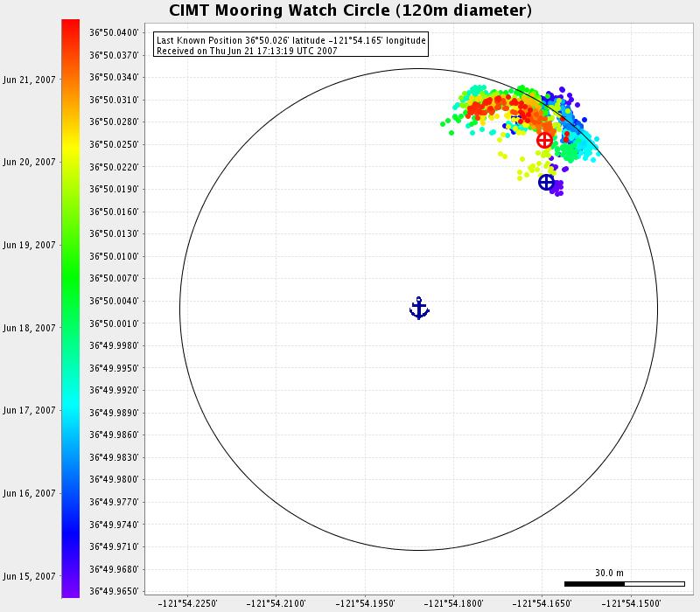Click latitude label 36°50.0400'
This screenshot has width=700, height=612.
(x=114, y=32)
